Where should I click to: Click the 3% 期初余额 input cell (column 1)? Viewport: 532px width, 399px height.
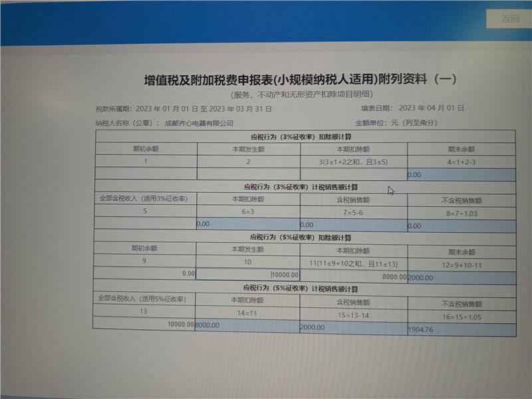coord(146,174)
